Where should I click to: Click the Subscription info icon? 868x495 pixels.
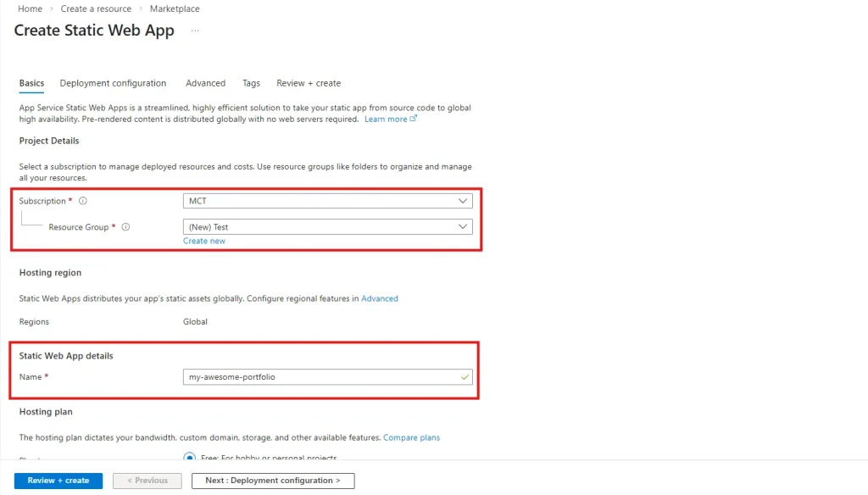(83, 202)
